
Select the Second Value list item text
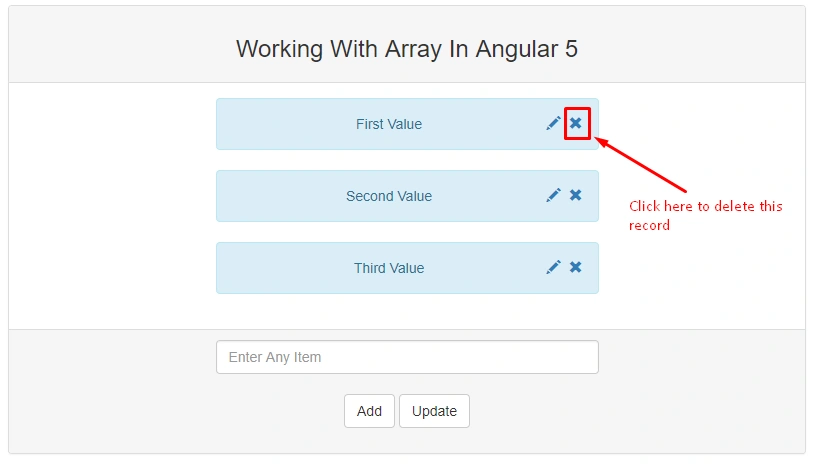[x=389, y=196]
